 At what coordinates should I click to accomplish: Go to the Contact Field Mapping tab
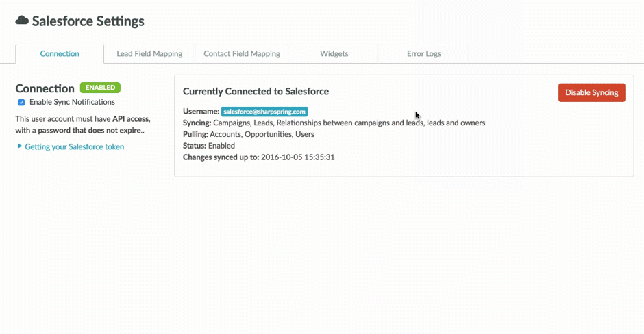242,54
